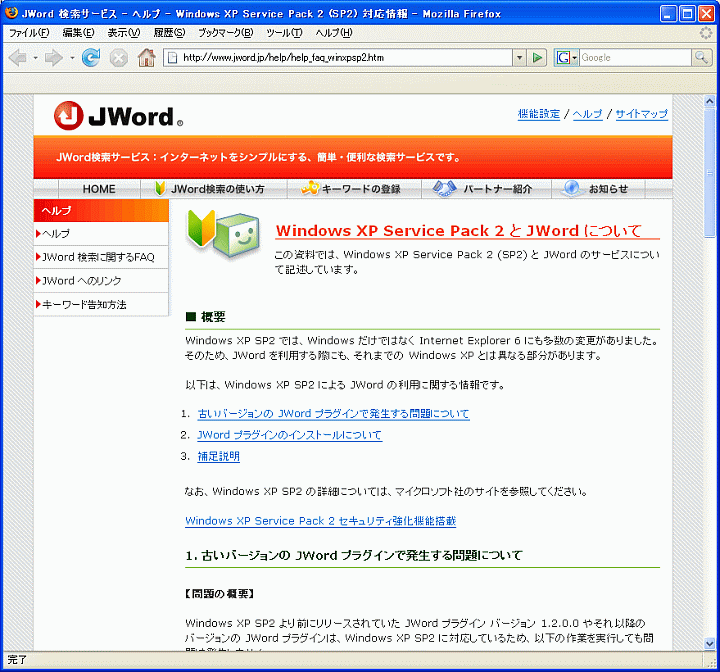
Task: Click the vertical scrollbar down arrow
Action: [x=710, y=641]
